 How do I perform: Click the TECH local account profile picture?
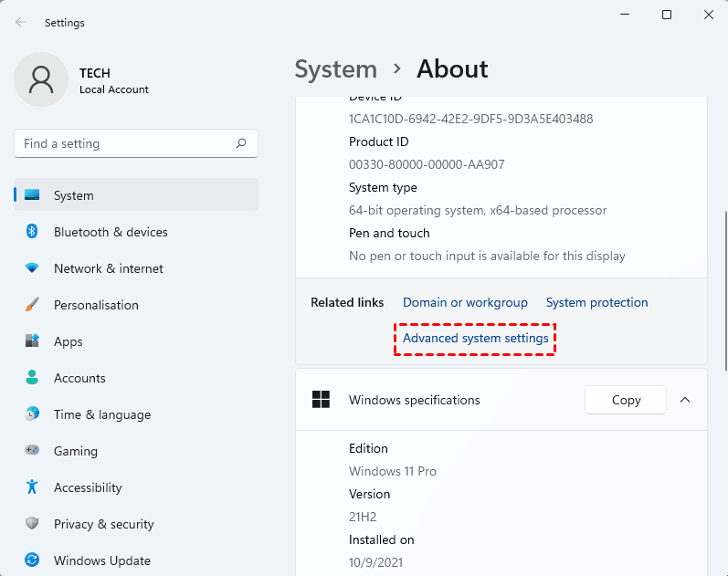click(x=41, y=79)
